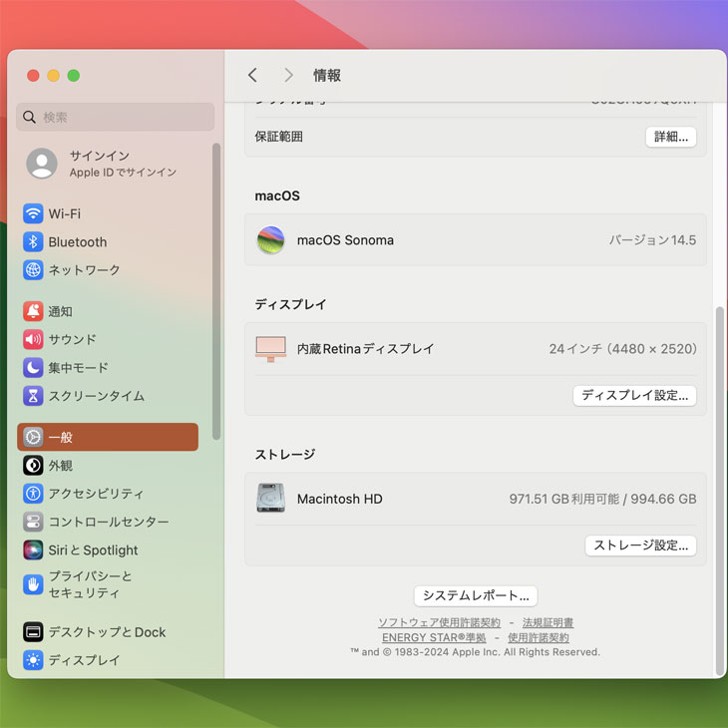
Task: Click the ディスプレイ sun icon in sidebar
Action: [33, 660]
